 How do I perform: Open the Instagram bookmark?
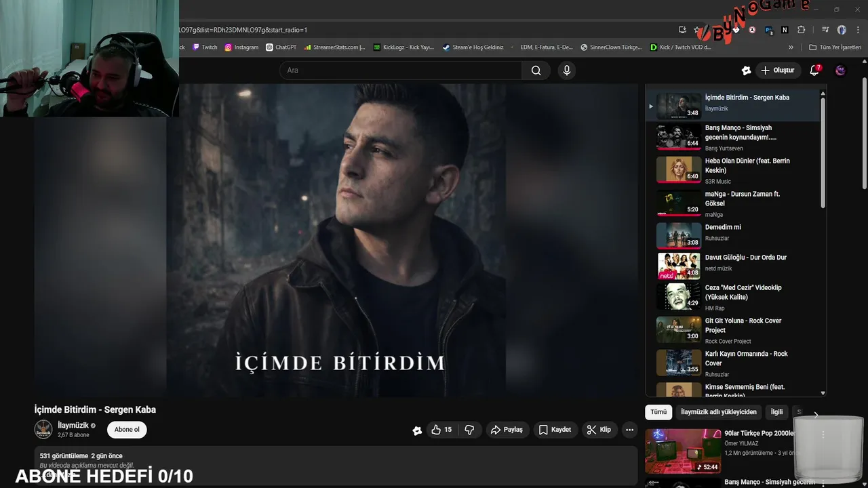pos(241,47)
